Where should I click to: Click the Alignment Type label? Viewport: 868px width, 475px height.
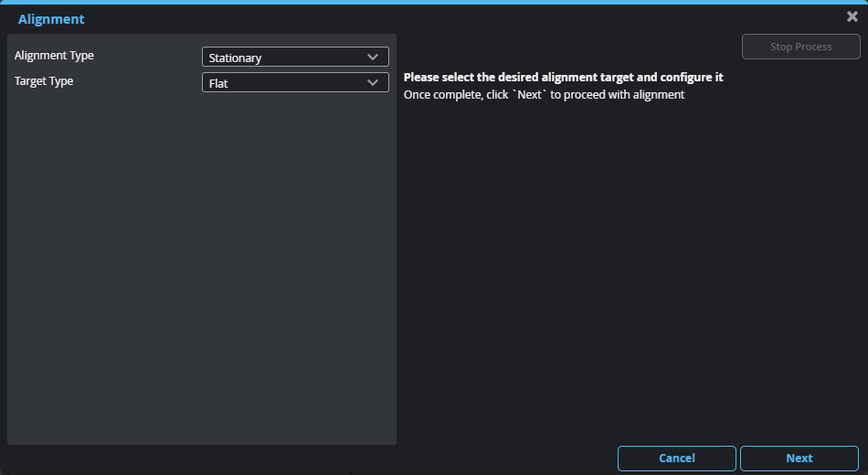[x=54, y=56]
